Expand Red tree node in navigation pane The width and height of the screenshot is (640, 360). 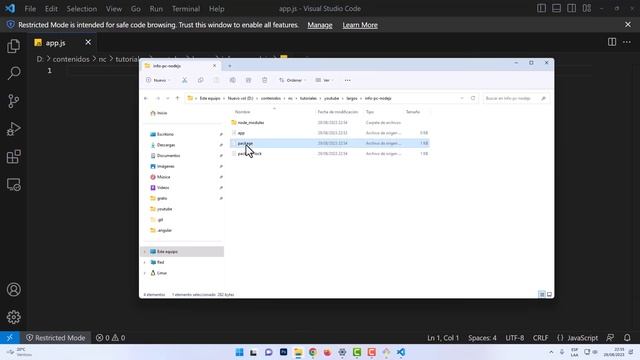145,262
